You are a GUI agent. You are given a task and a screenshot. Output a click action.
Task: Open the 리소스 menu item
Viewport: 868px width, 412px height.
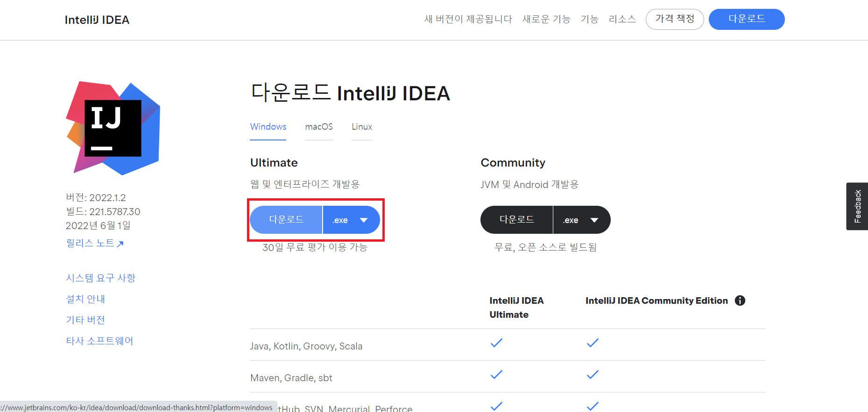pos(622,19)
